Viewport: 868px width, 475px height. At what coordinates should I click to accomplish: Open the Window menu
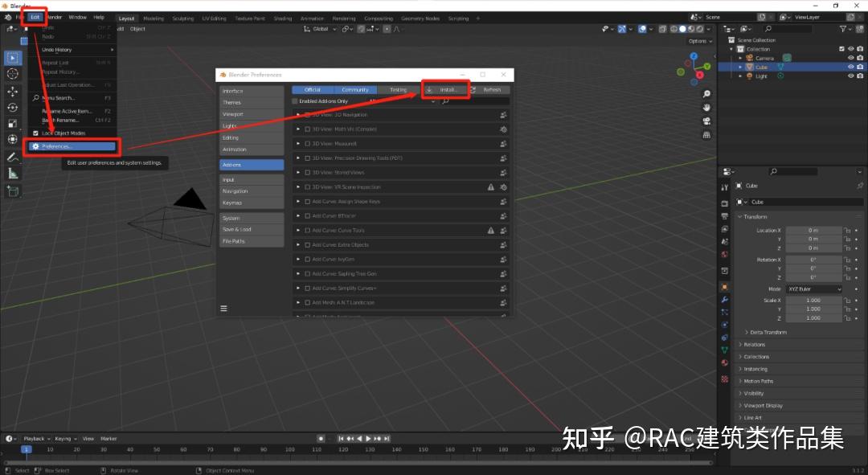pyautogui.click(x=77, y=17)
